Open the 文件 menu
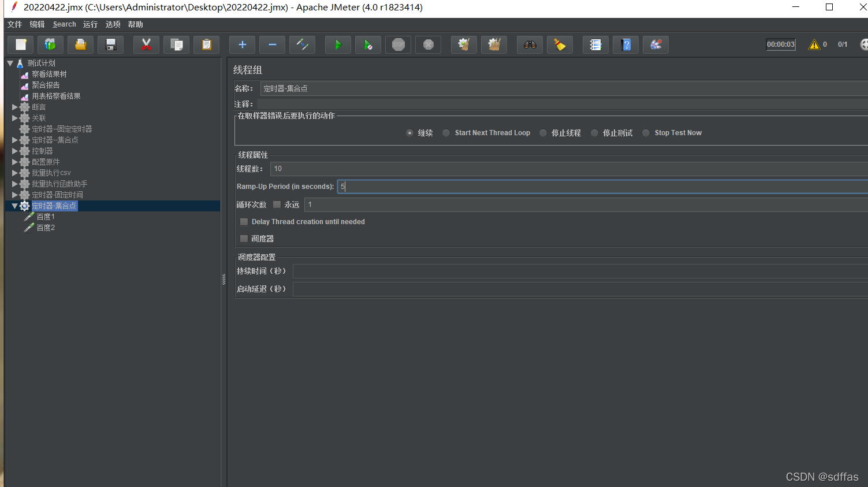The image size is (868, 487). point(14,24)
